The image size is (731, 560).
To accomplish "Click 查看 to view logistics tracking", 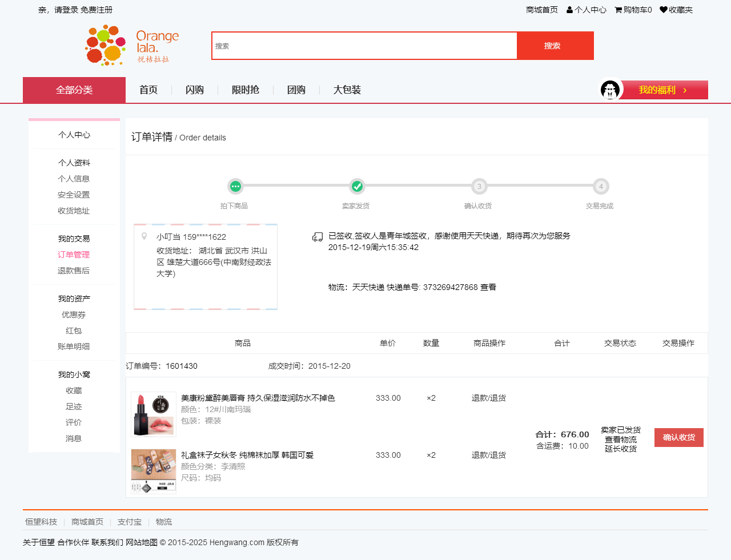I will pos(488,287).
